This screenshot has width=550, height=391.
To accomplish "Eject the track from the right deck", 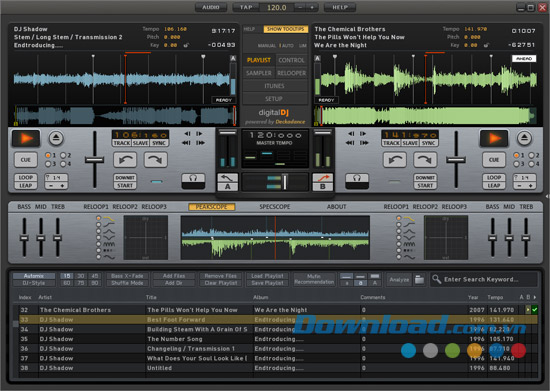I will coord(524,138).
